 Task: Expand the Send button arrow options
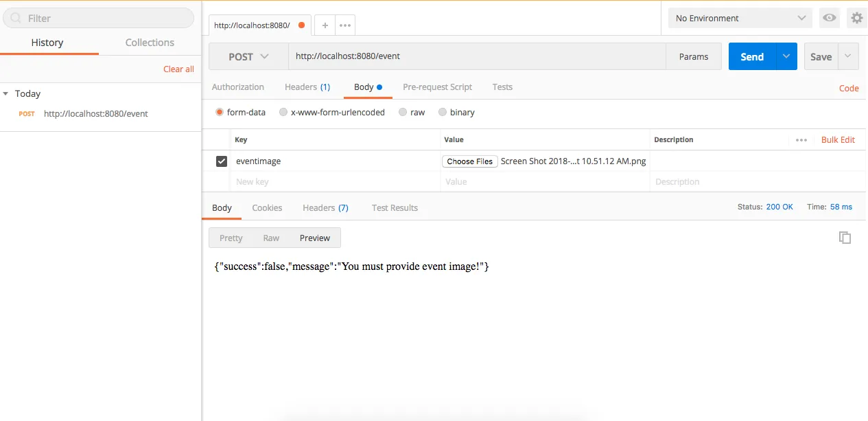[786, 57]
